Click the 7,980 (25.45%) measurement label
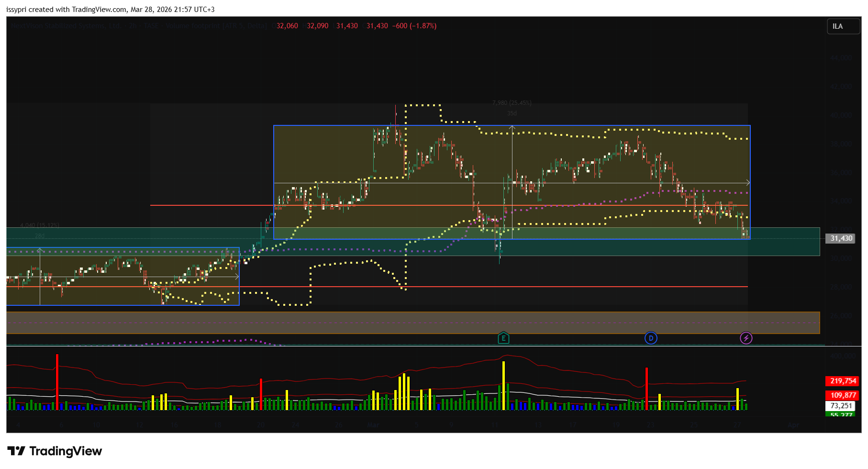Image resolution: width=868 pixels, height=469 pixels. (x=512, y=103)
